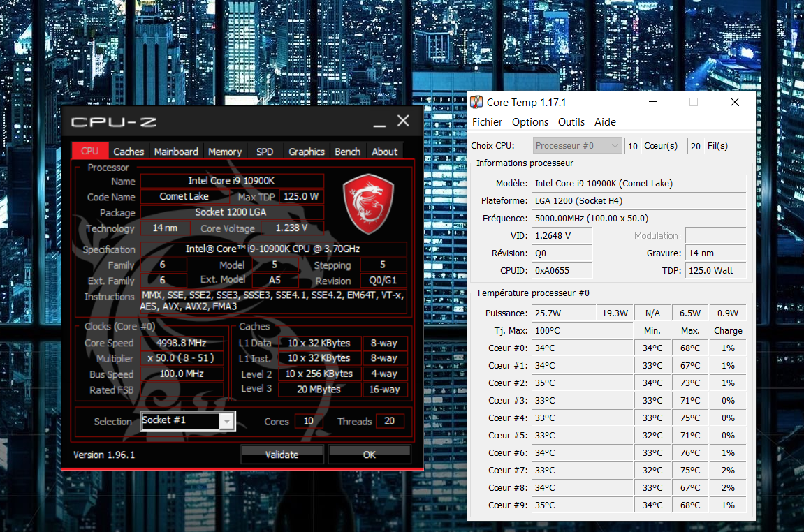804x532 pixels.
Task: Open the Options menu in Core Temp
Action: [530, 122]
